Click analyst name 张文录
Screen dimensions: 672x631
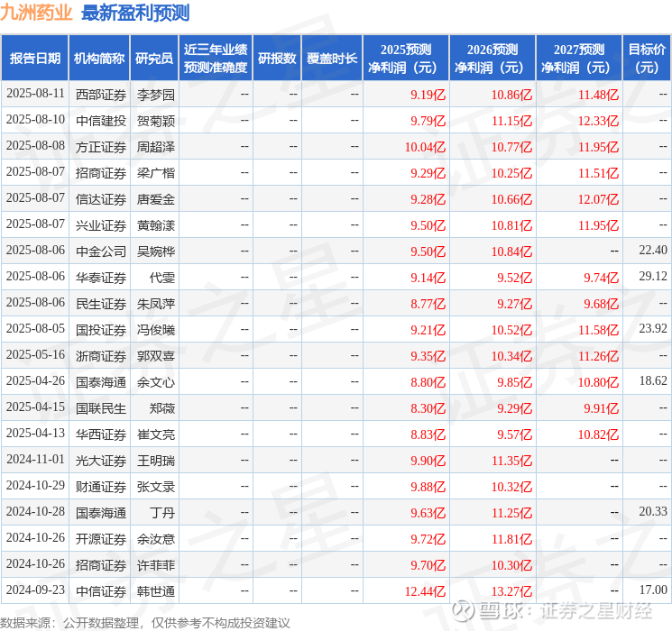point(155,487)
